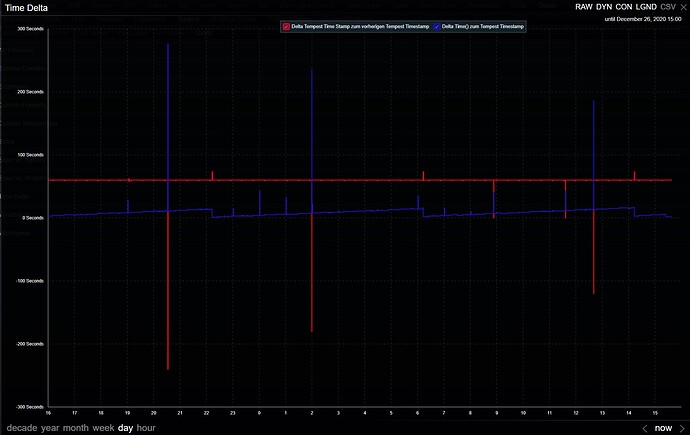Go to the previous time period arrow
690x435 pixels.
[x=645, y=428]
